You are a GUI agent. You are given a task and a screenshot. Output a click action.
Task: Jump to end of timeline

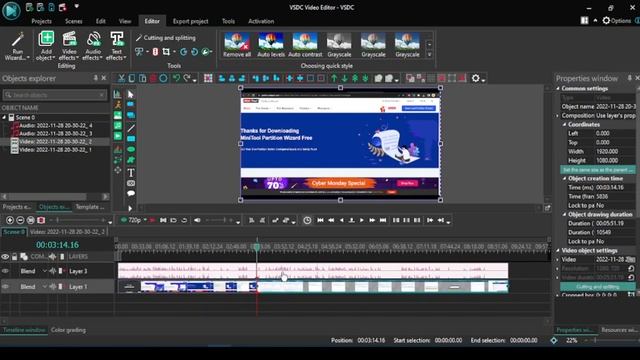(383, 220)
